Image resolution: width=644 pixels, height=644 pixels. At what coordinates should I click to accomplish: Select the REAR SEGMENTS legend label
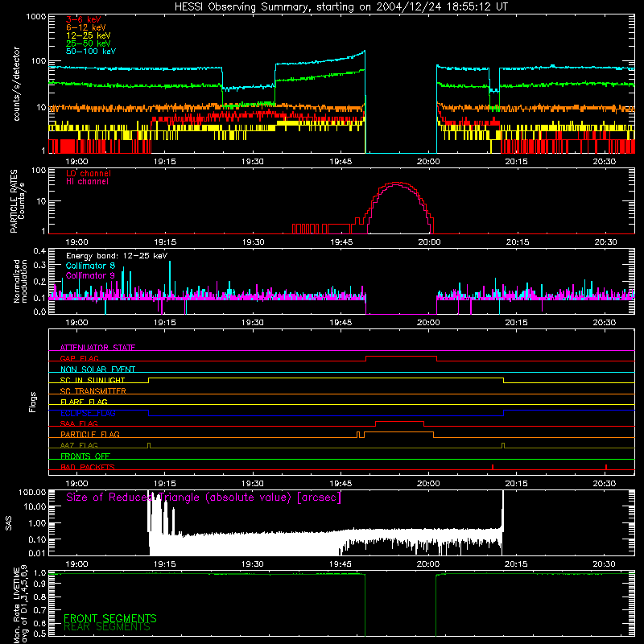tap(107, 627)
